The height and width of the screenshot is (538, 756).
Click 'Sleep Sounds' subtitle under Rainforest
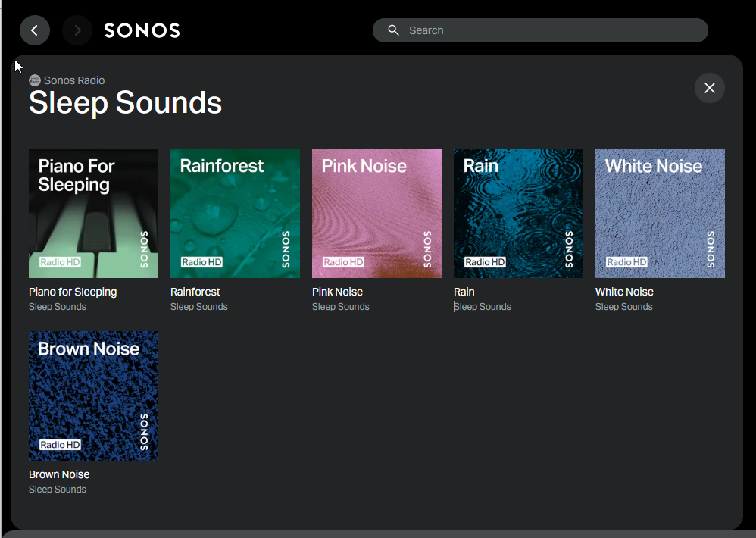click(x=199, y=307)
